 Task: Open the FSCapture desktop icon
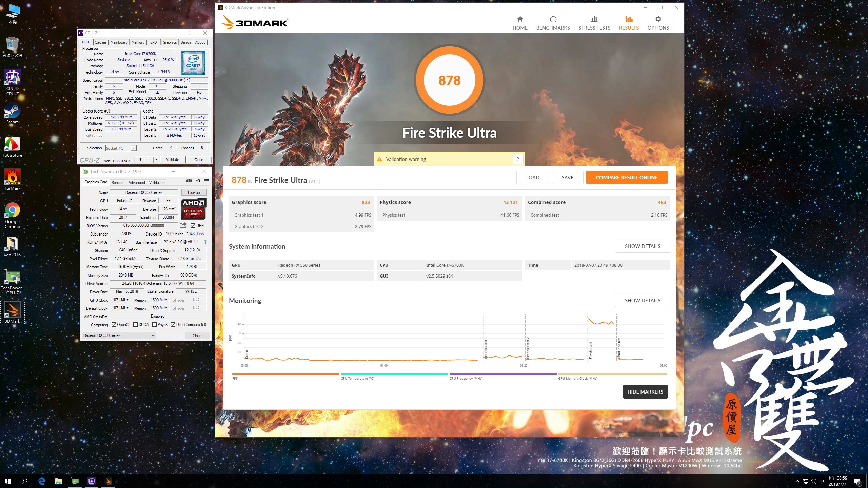pos(13,147)
